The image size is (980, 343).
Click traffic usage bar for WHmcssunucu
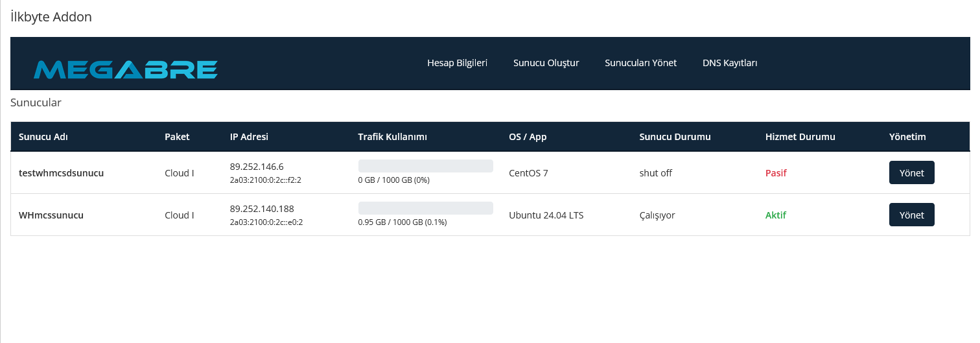click(425, 208)
